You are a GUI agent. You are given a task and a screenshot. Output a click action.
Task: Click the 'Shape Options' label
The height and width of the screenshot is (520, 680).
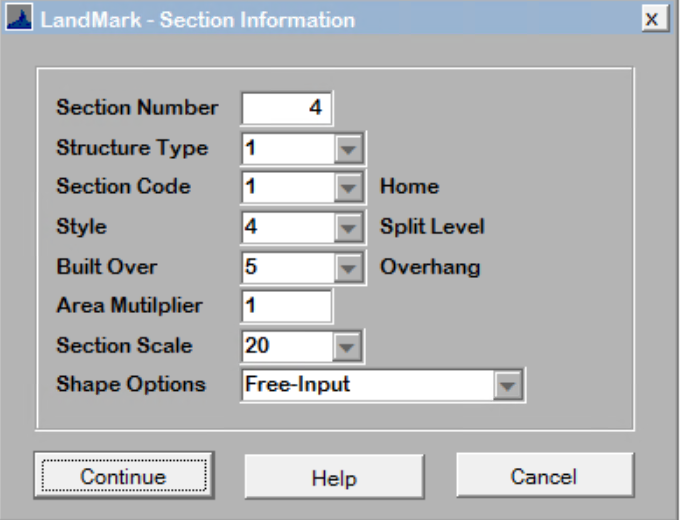[131, 385]
